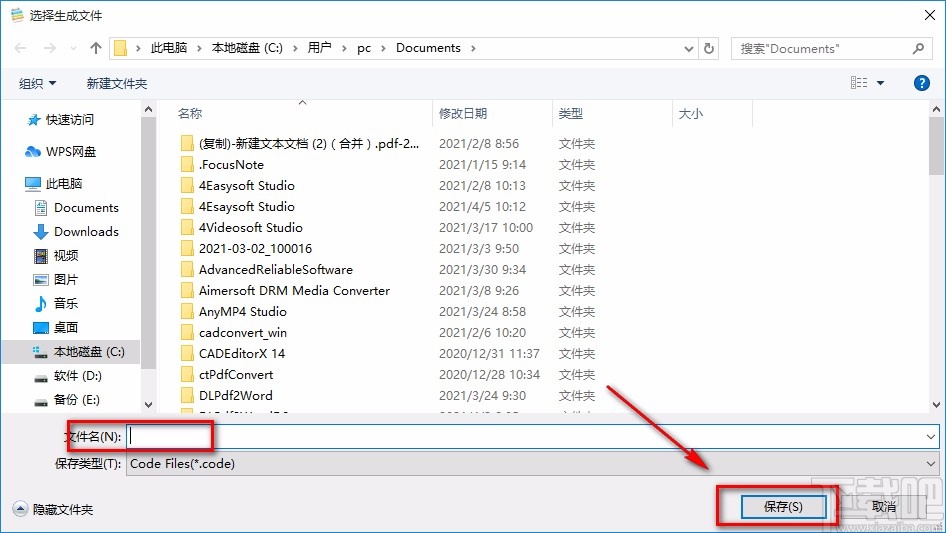Sort by the 名称 column header
The image size is (946, 533).
190,113
